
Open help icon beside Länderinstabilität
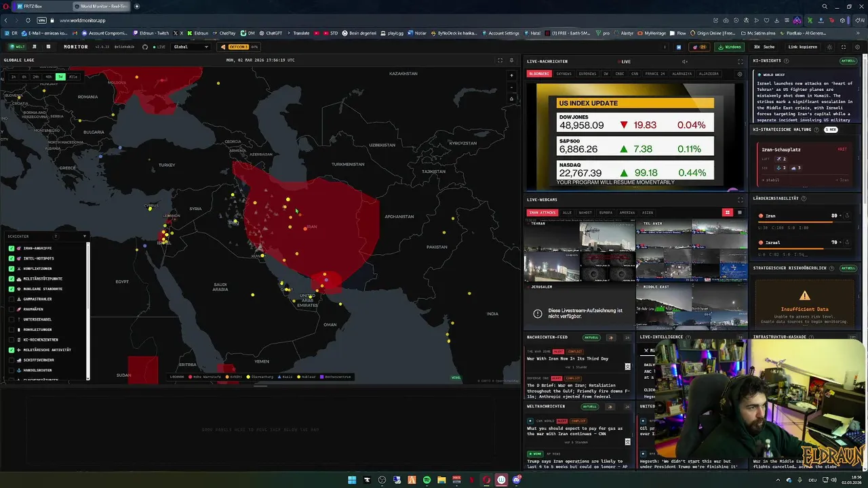pos(804,199)
